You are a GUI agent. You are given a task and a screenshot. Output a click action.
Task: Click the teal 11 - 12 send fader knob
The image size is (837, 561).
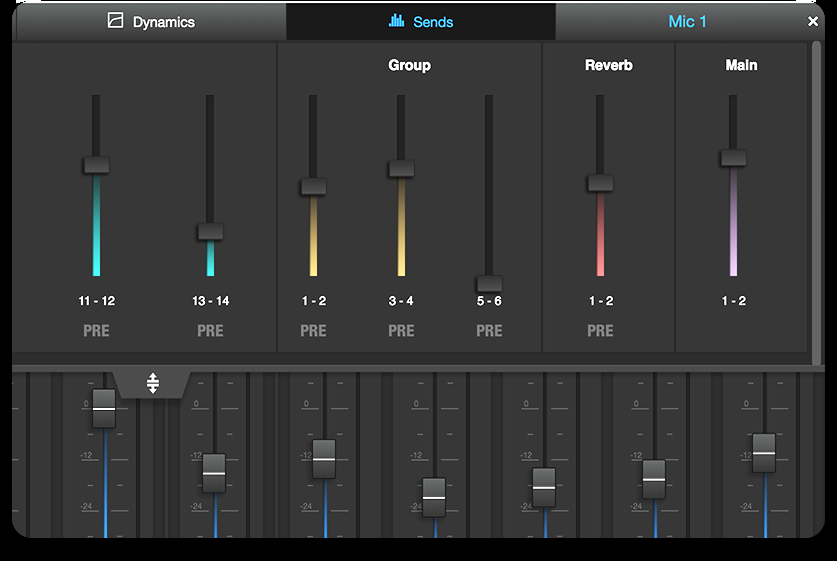[97, 165]
